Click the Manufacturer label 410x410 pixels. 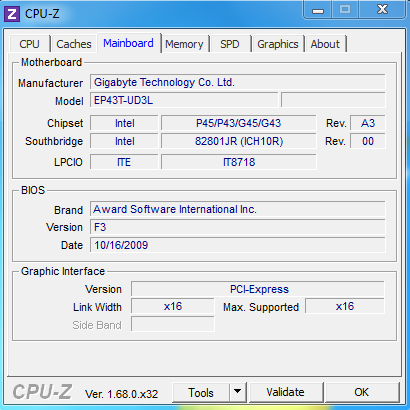(50, 83)
